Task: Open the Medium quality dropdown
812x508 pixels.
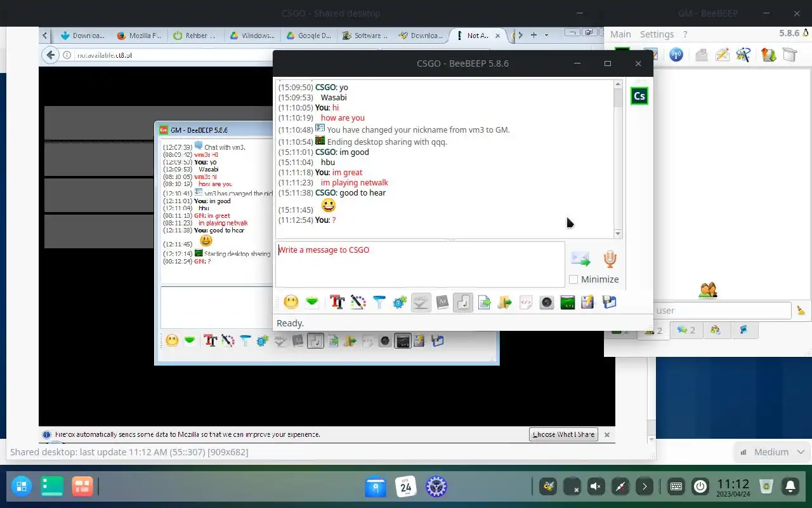Action: click(x=771, y=452)
